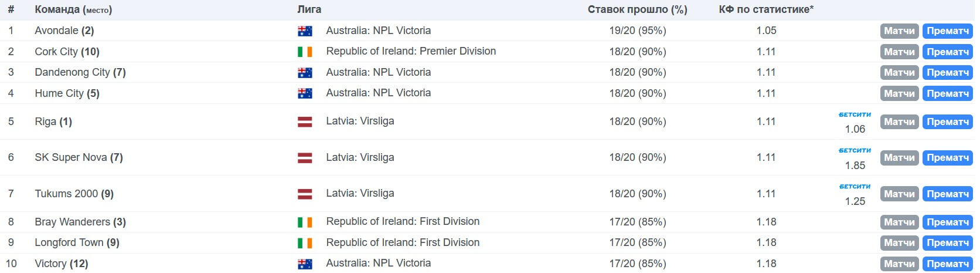This screenshot has width=980, height=273.
Task: Select the Betcity odds 1.85 value
Action: 855,166
